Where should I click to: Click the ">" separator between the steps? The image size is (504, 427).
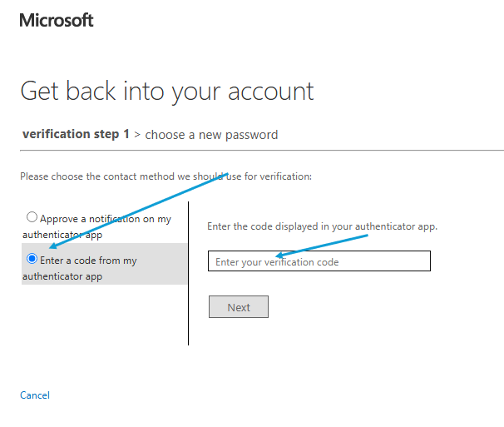pyautogui.click(x=137, y=134)
